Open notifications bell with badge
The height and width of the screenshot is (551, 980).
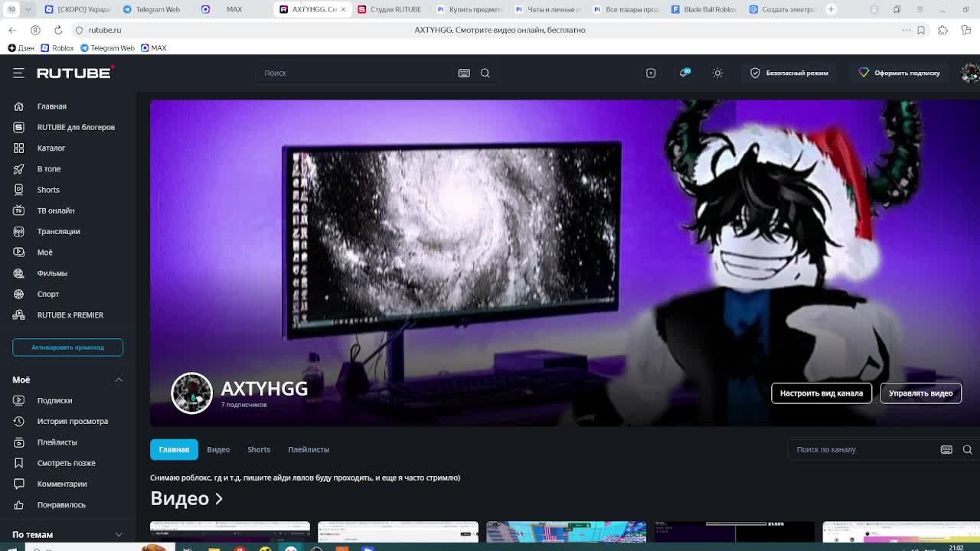pos(684,73)
